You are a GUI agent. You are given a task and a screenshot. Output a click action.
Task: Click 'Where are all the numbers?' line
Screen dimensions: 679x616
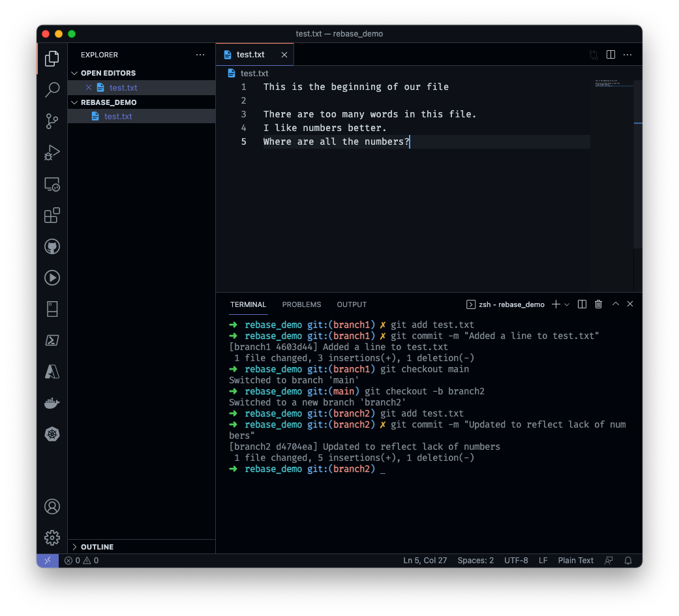click(x=337, y=142)
